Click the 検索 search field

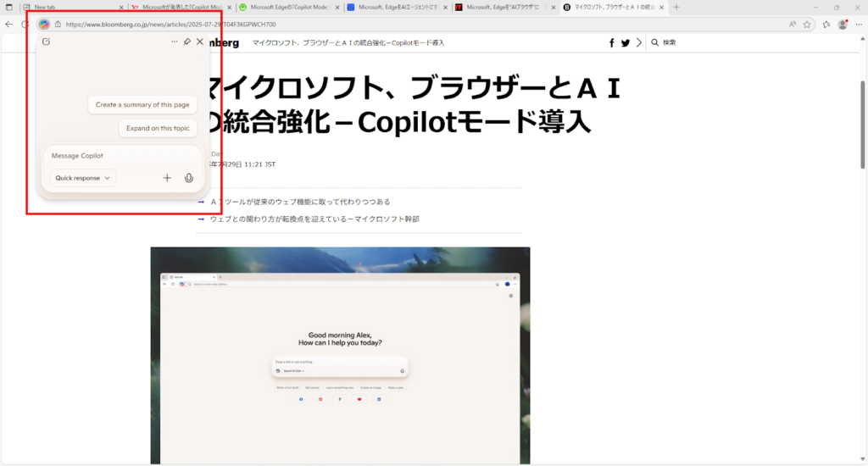[x=670, y=42]
